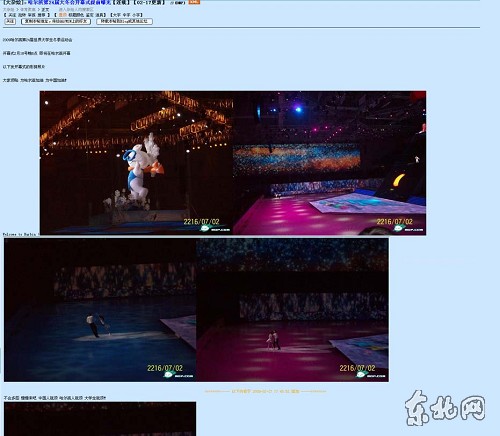Click the 东北网 watermark logo

tap(445, 408)
